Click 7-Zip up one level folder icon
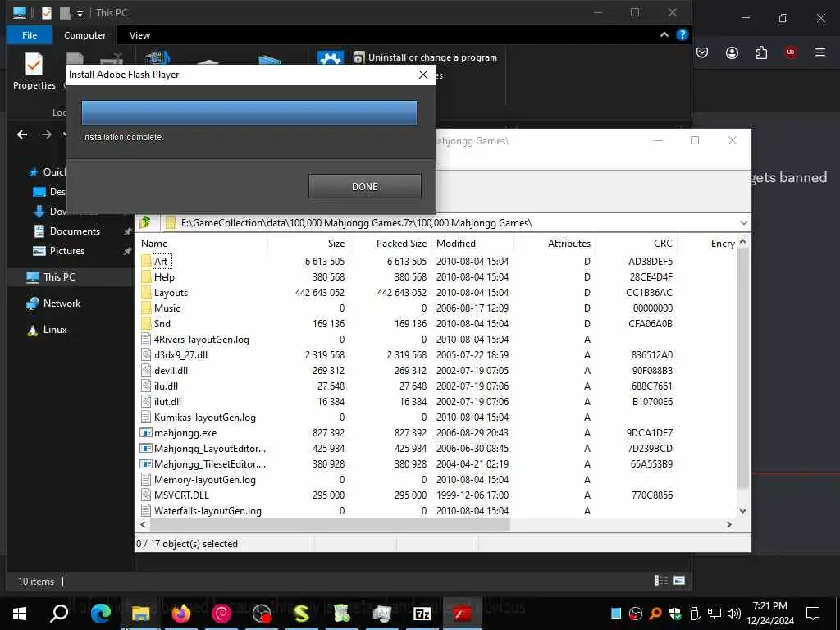The width and height of the screenshot is (840, 630). (144, 222)
